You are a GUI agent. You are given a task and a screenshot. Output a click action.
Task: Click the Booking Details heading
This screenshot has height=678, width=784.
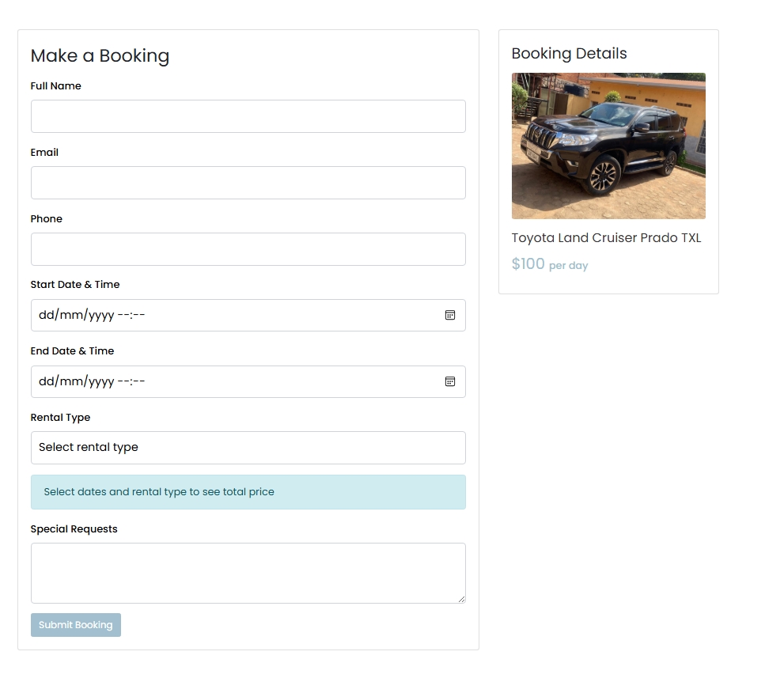coord(569,53)
